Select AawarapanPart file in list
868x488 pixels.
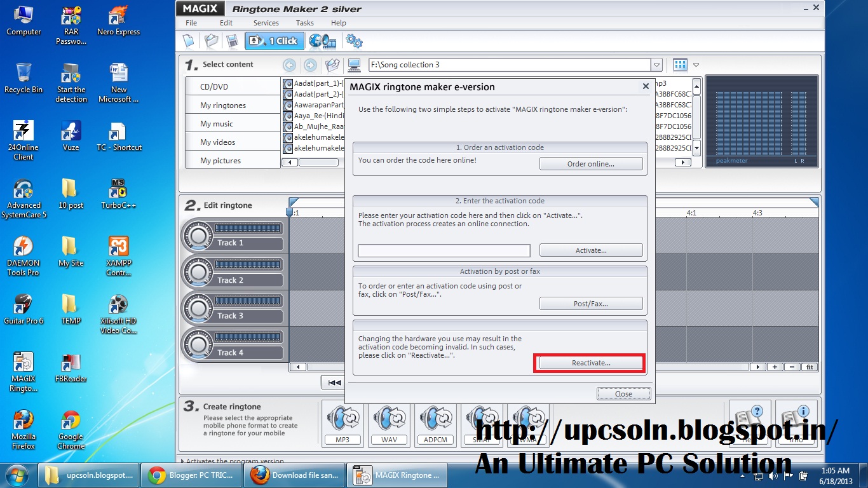(x=314, y=105)
